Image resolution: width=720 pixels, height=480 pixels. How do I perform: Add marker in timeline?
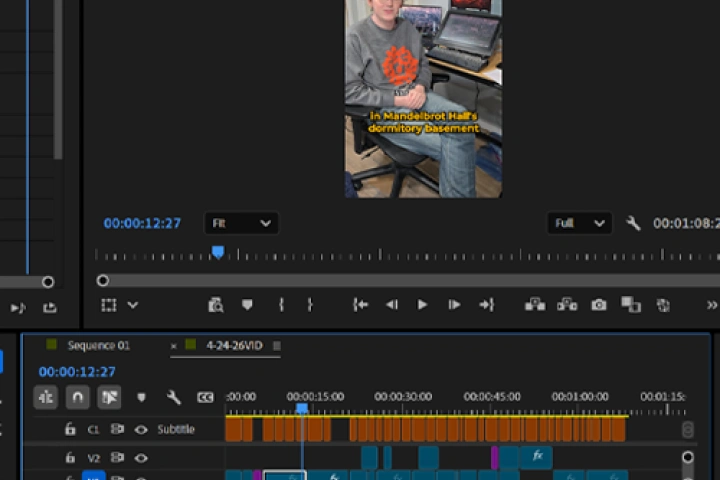pos(141,397)
